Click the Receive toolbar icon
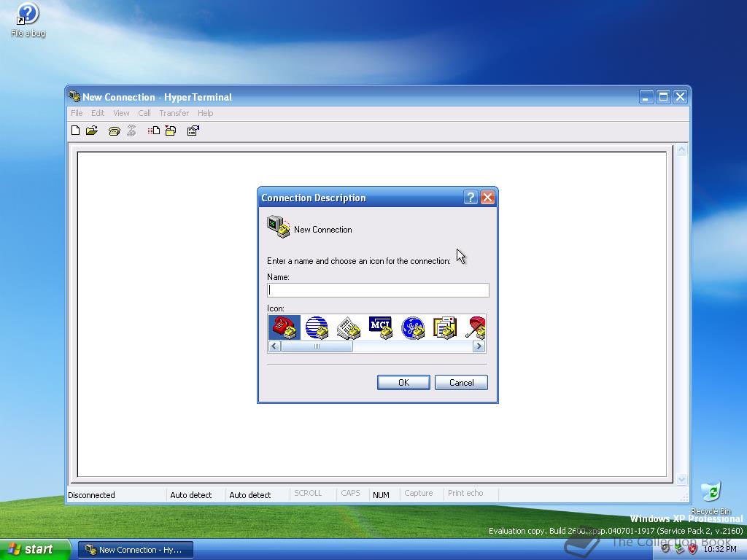The image size is (747, 560). coord(171,131)
